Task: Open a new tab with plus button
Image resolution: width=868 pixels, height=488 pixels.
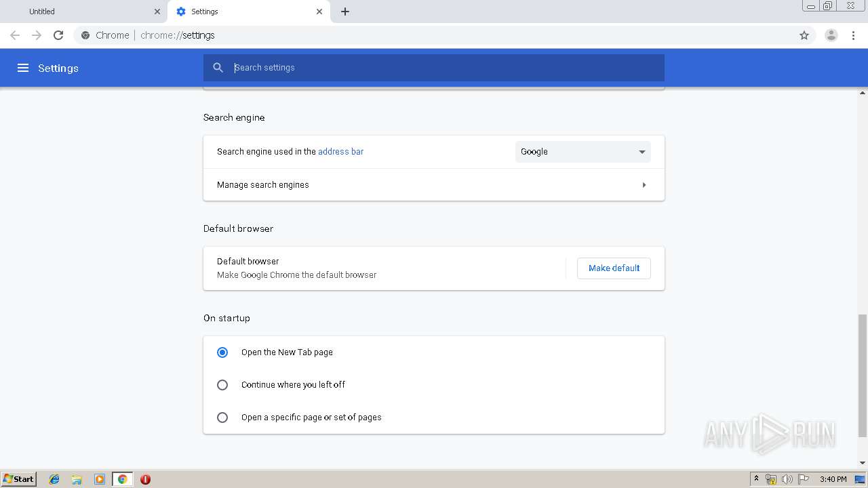Action: (345, 12)
